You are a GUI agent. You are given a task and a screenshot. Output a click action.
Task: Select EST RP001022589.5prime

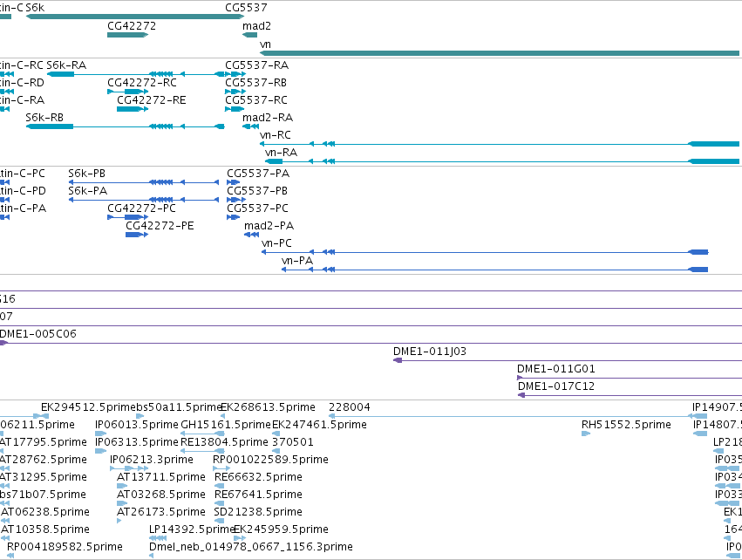point(221,468)
